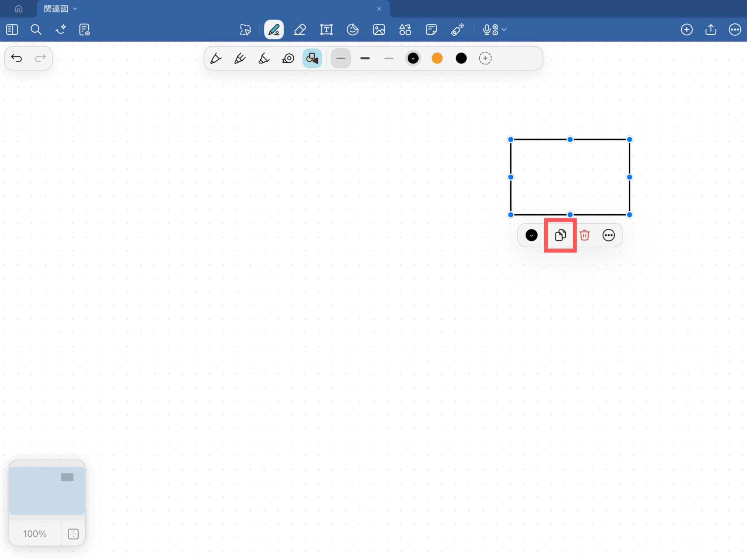747x560 pixels.
Task: Select the laser pointer tool
Action: (x=458, y=30)
